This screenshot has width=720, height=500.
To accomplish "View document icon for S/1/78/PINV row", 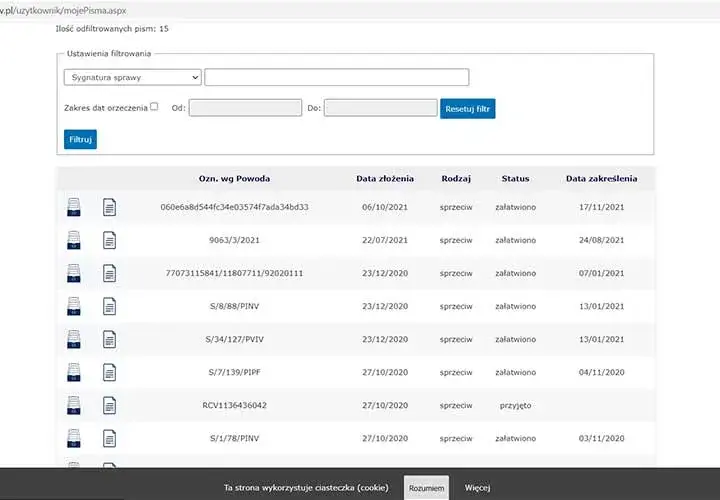I will click(109, 438).
